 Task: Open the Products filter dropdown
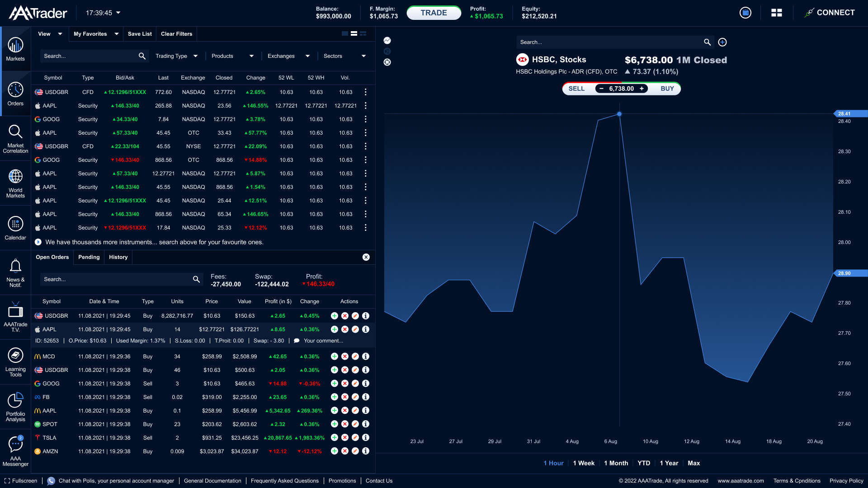click(232, 56)
